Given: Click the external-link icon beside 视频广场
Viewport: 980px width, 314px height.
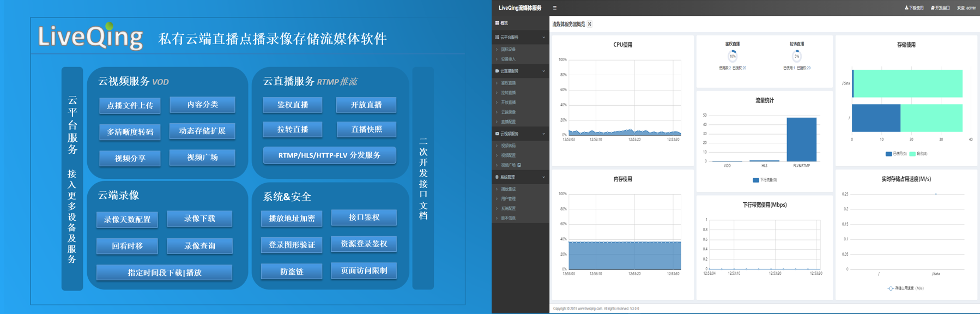Looking at the screenshot, I should pyautogui.click(x=519, y=165).
